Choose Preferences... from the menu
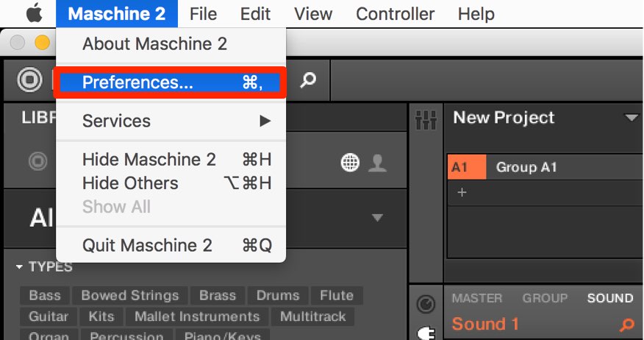 (x=170, y=82)
